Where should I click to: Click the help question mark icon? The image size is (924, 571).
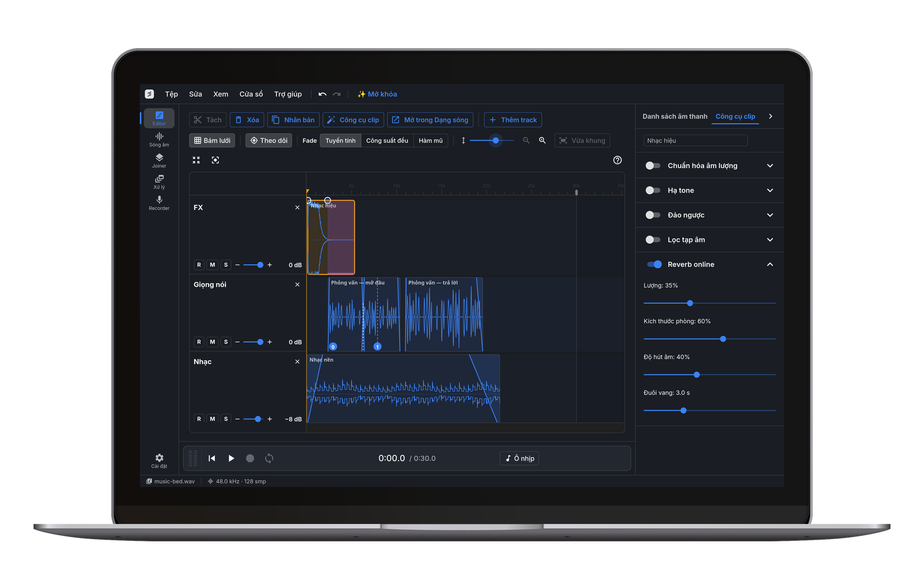pyautogui.click(x=617, y=160)
